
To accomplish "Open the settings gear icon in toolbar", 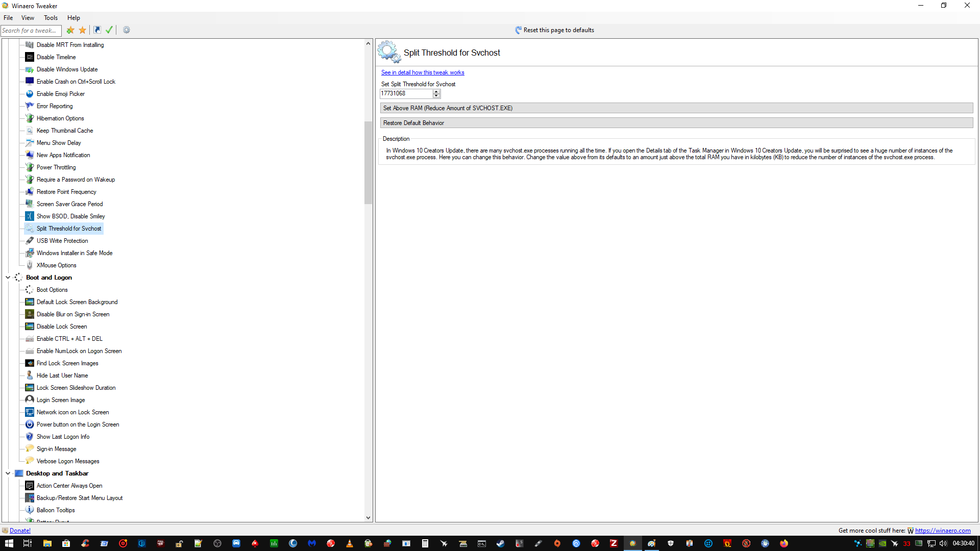I will coord(127,30).
